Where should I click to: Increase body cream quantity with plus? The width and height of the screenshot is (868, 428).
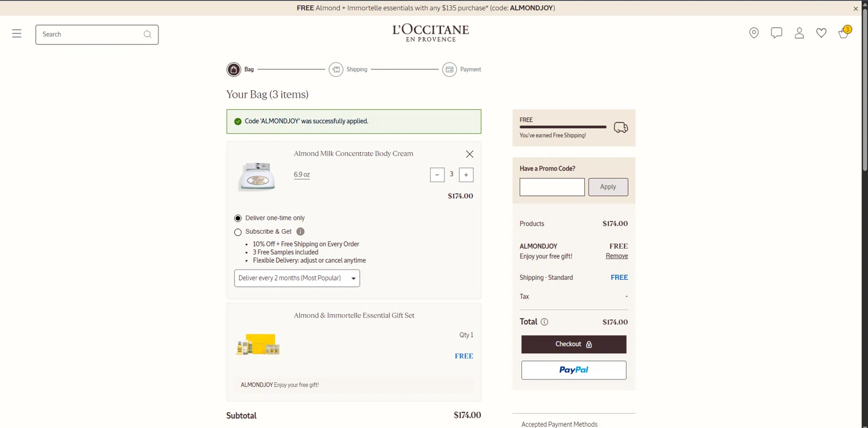(466, 175)
